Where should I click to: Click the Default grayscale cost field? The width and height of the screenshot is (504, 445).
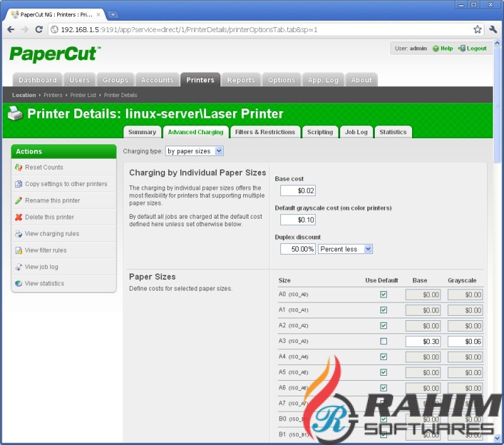(297, 220)
